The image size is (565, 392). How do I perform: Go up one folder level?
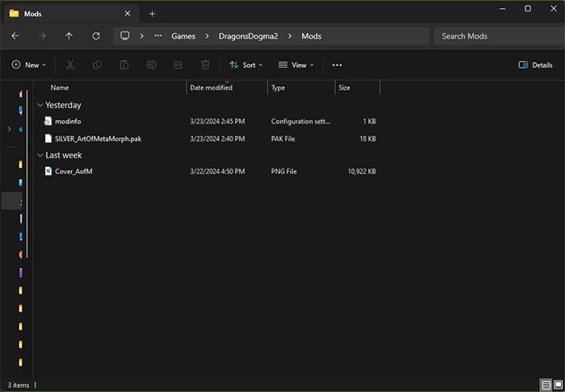69,36
